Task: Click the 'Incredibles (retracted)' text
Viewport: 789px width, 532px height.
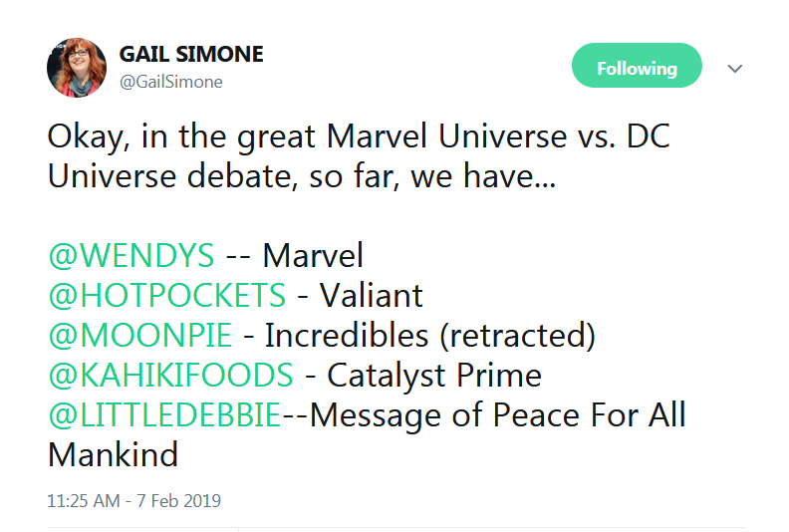Action: 430,336
